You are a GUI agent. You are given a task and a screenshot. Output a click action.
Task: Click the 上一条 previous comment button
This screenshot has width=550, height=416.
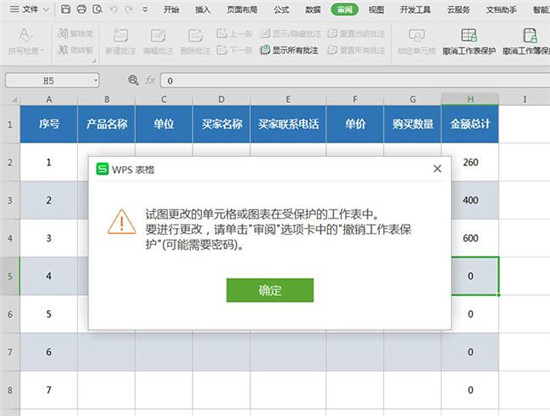click(234, 34)
